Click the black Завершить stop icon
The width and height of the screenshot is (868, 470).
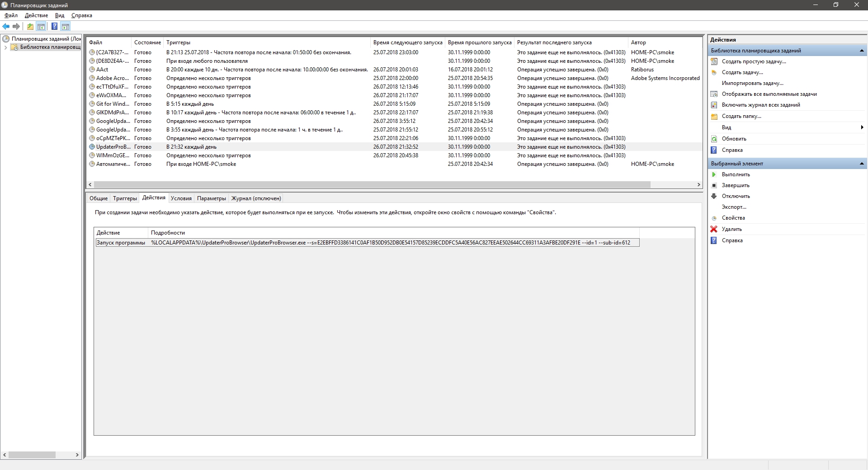pyautogui.click(x=714, y=185)
